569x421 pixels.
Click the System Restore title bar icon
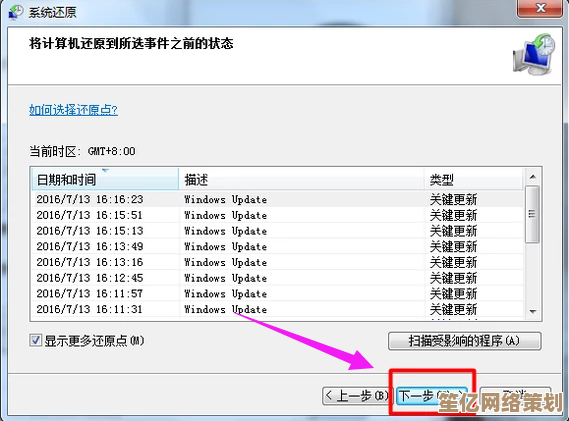click(15, 12)
